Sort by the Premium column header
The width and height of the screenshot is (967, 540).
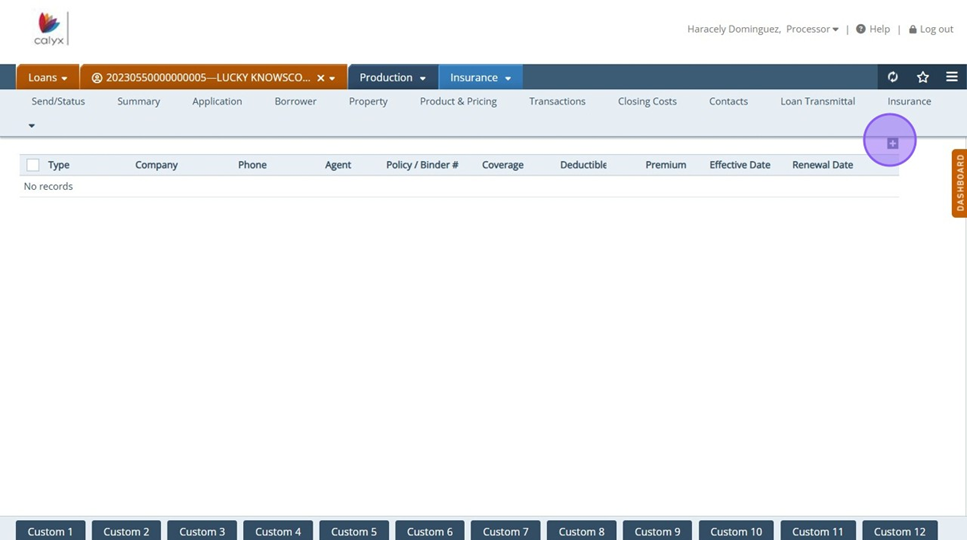point(665,165)
